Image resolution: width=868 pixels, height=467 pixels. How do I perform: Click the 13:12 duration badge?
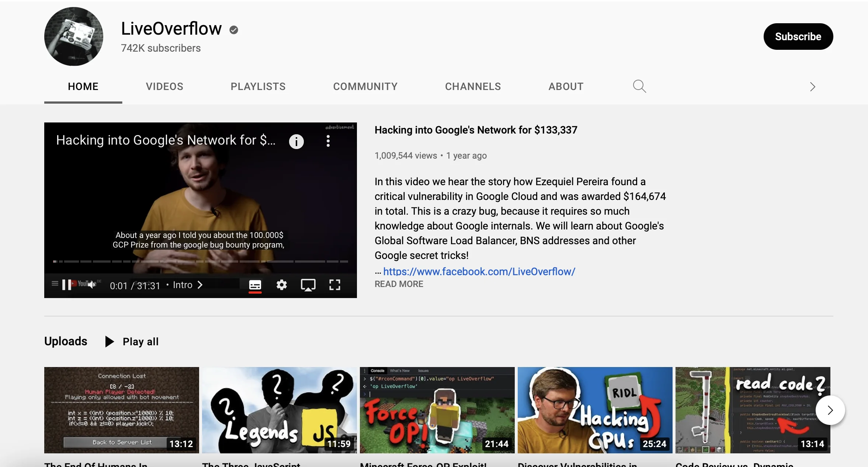181,444
